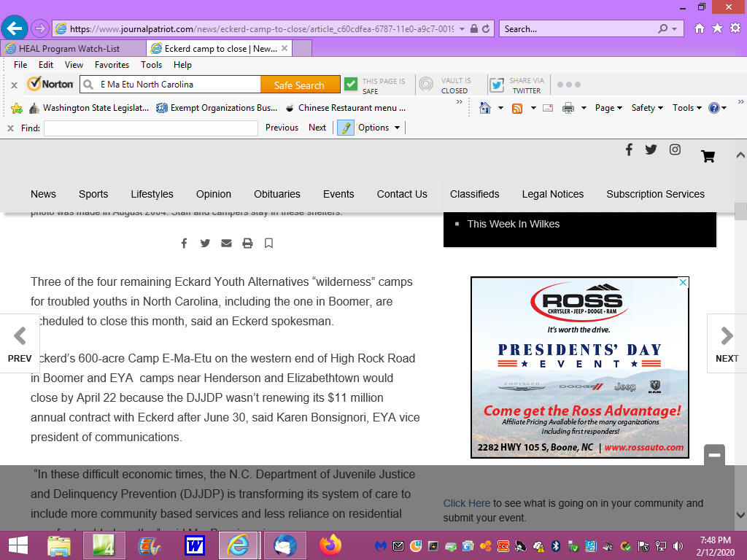Open the site header Twitter icon
The height and width of the screenshot is (560, 747).
[651, 149]
